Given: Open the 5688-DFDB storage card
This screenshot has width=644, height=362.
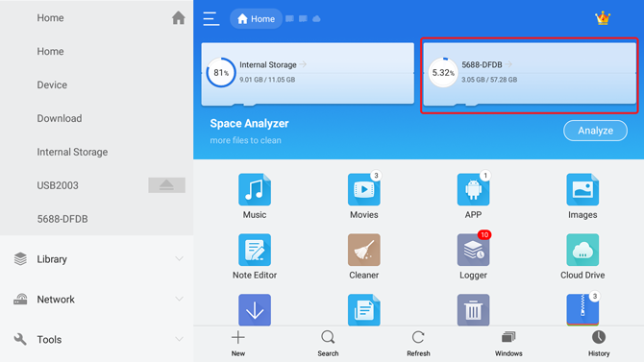Looking at the screenshot, I should click(530, 74).
